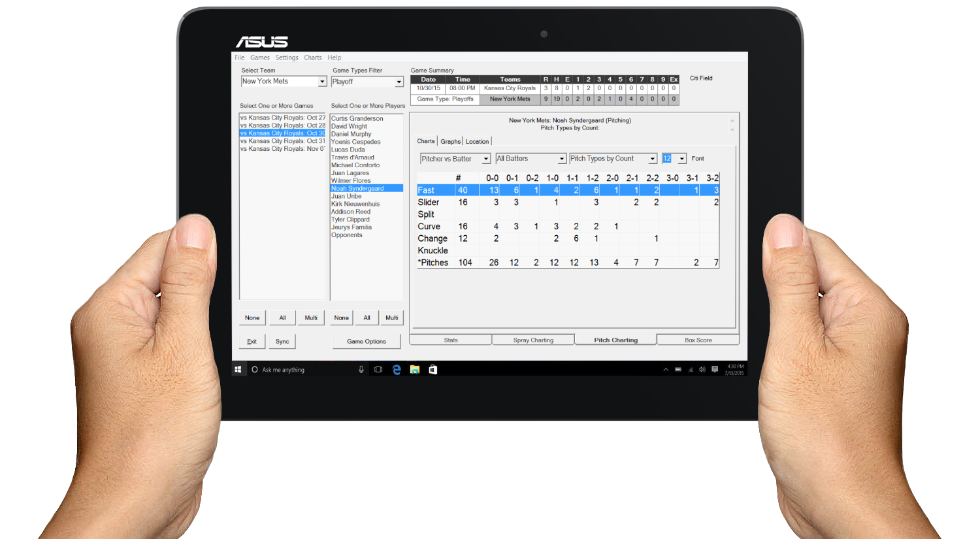Image resolution: width=980 pixels, height=539 pixels.
Task: Open the network wifi tray icon
Action: (691, 370)
